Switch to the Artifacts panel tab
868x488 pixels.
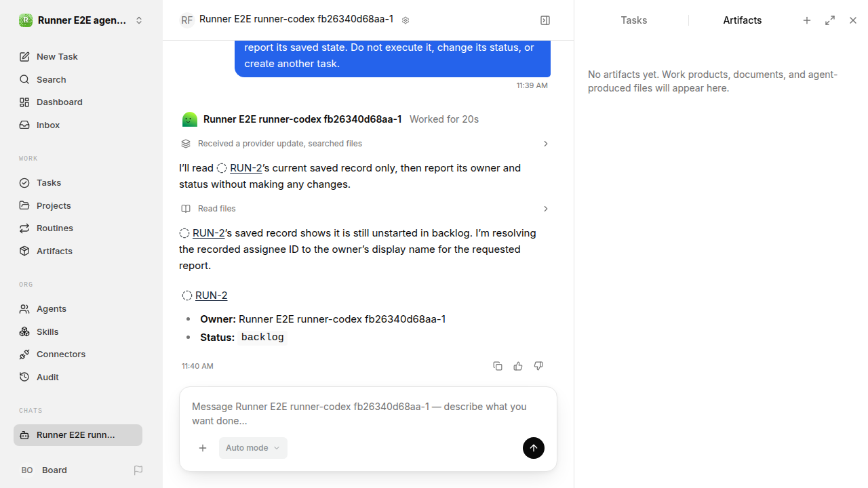pos(743,20)
